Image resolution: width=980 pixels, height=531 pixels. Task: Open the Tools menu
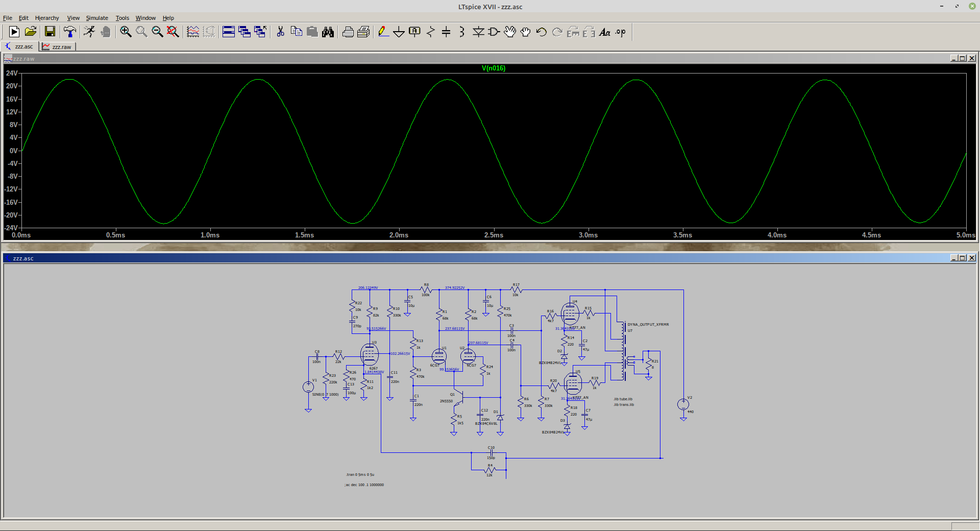[x=122, y=18]
